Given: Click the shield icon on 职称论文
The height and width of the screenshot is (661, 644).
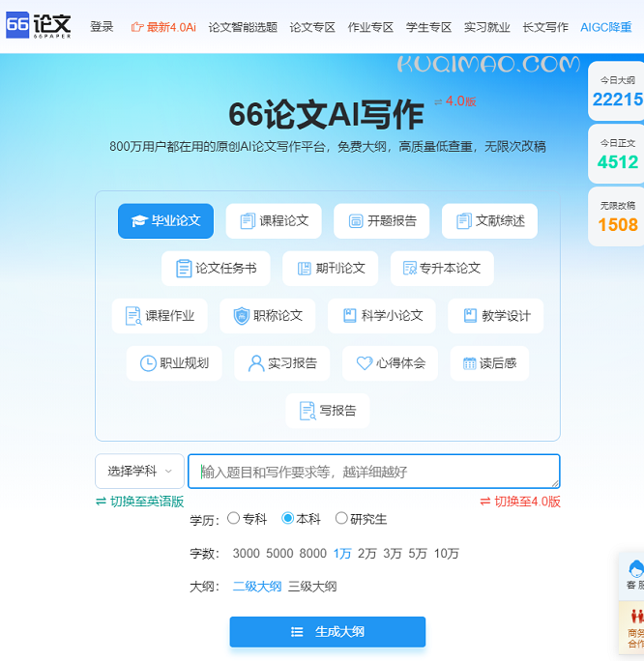Looking at the screenshot, I should [242, 316].
